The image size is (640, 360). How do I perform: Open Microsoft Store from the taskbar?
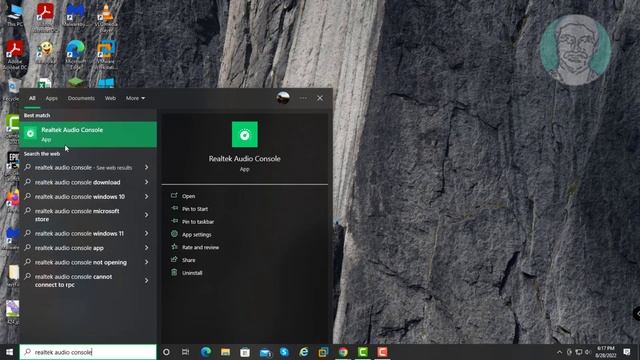click(245, 352)
